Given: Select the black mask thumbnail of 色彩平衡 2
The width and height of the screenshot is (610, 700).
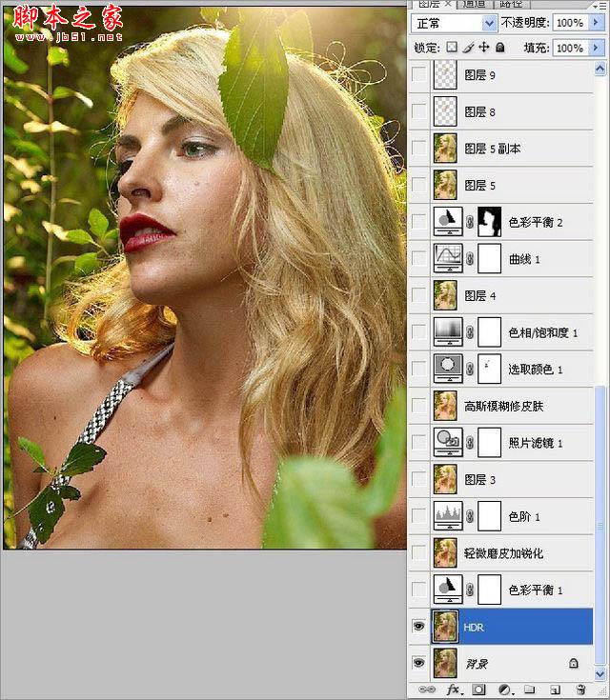Looking at the screenshot, I should (489, 221).
